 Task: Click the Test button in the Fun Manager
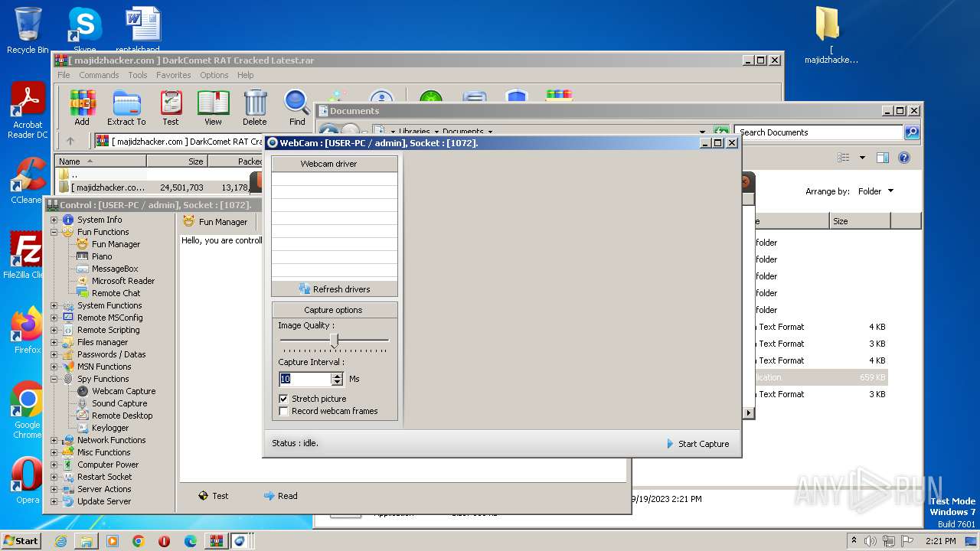pyautogui.click(x=213, y=496)
